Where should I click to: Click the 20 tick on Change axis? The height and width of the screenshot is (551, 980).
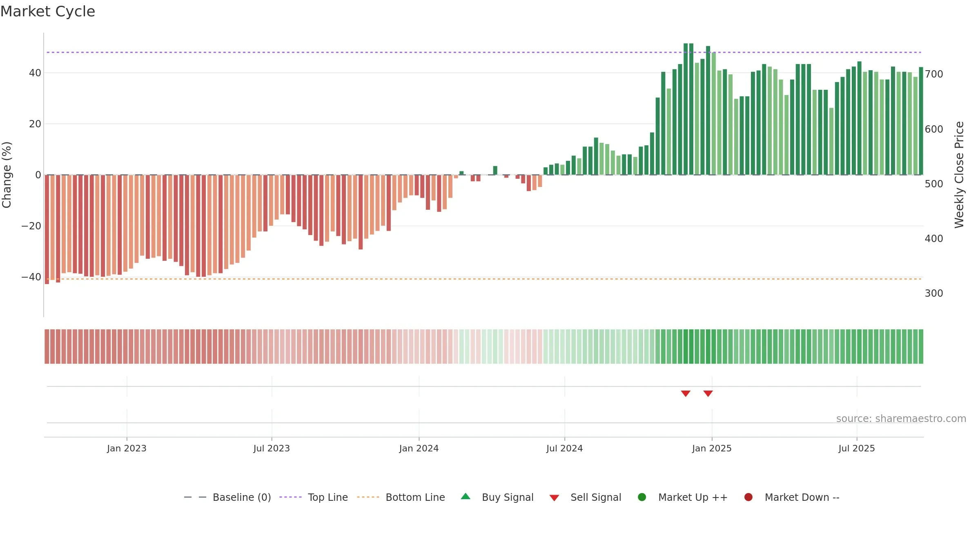35,124
